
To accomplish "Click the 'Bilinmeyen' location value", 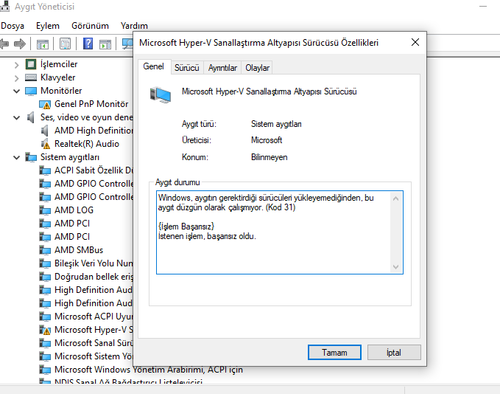I will (269, 157).
